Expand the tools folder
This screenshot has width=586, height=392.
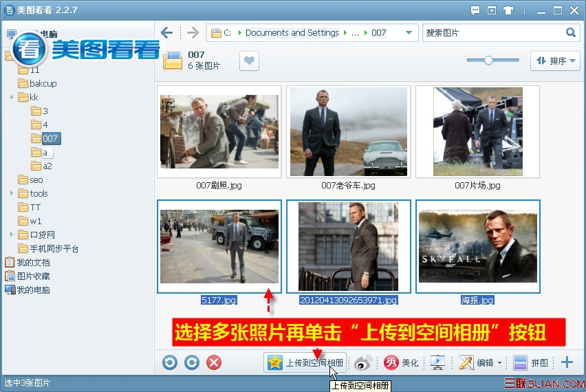(x=12, y=193)
